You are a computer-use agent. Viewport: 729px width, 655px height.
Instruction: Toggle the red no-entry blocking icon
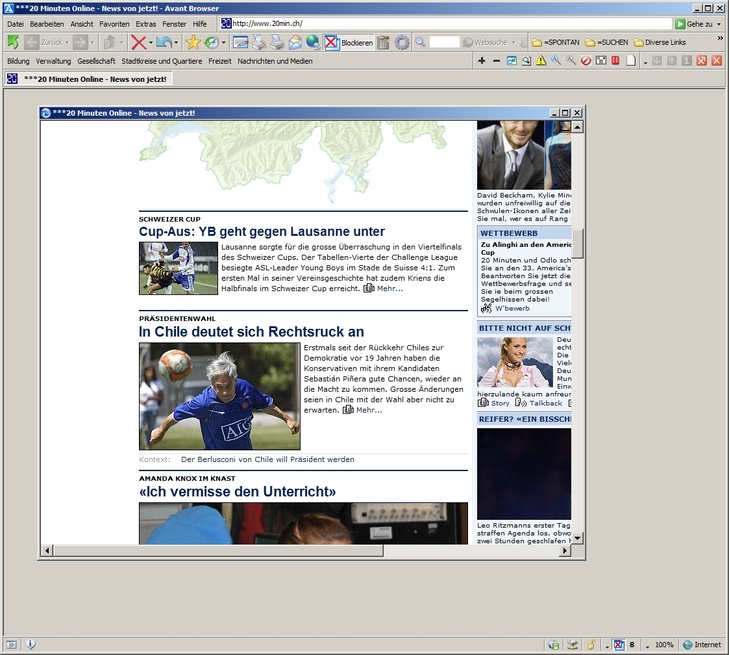tap(586, 61)
